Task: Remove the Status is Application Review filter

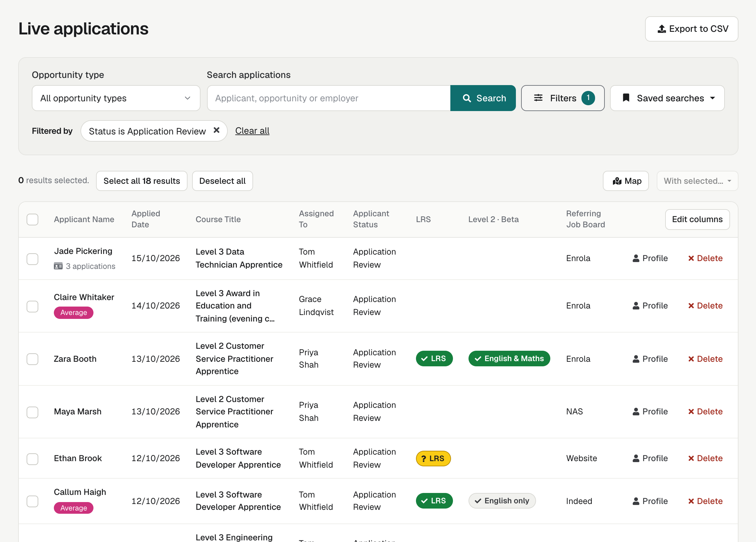Action: pos(216,131)
